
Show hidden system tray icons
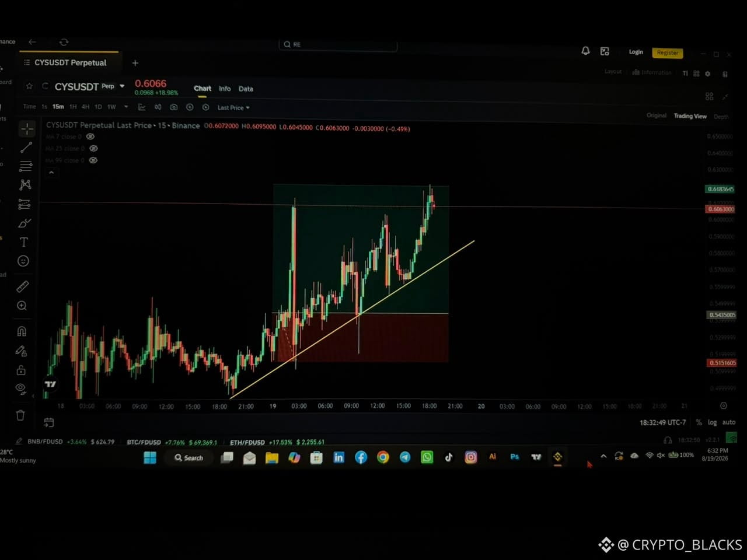603,456
